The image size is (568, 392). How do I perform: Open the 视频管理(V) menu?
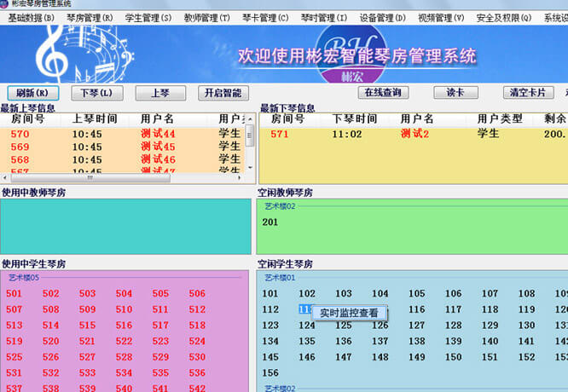(x=441, y=17)
